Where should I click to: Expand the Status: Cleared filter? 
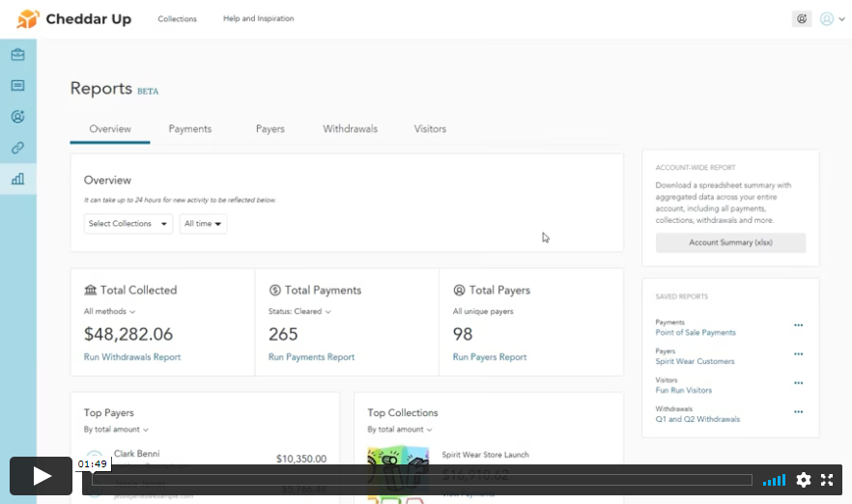click(300, 312)
